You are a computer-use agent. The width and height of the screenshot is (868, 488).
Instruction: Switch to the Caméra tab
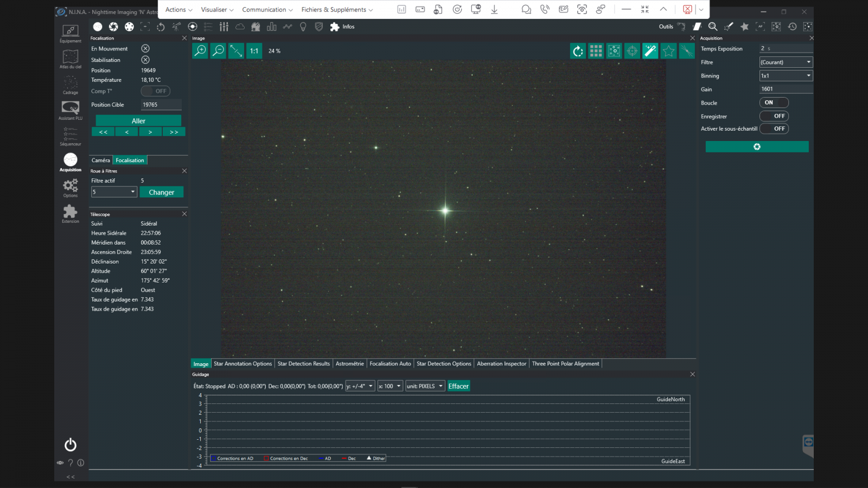pyautogui.click(x=100, y=160)
